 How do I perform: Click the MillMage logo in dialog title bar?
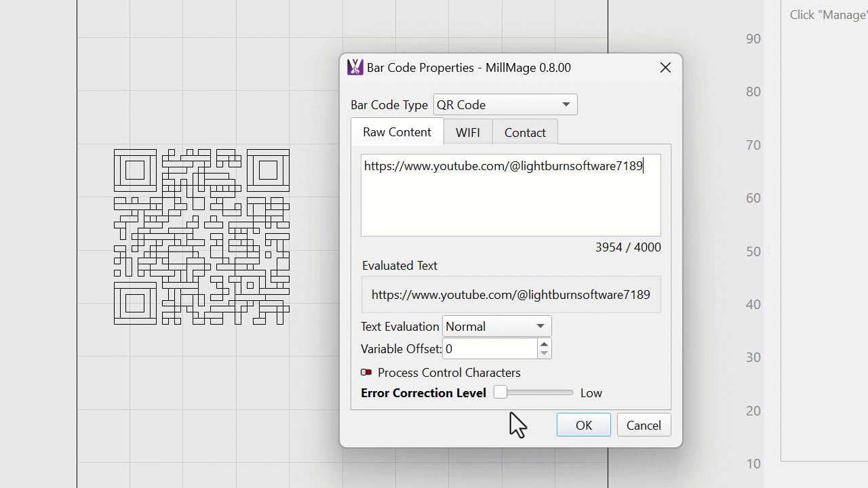pos(355,67)
